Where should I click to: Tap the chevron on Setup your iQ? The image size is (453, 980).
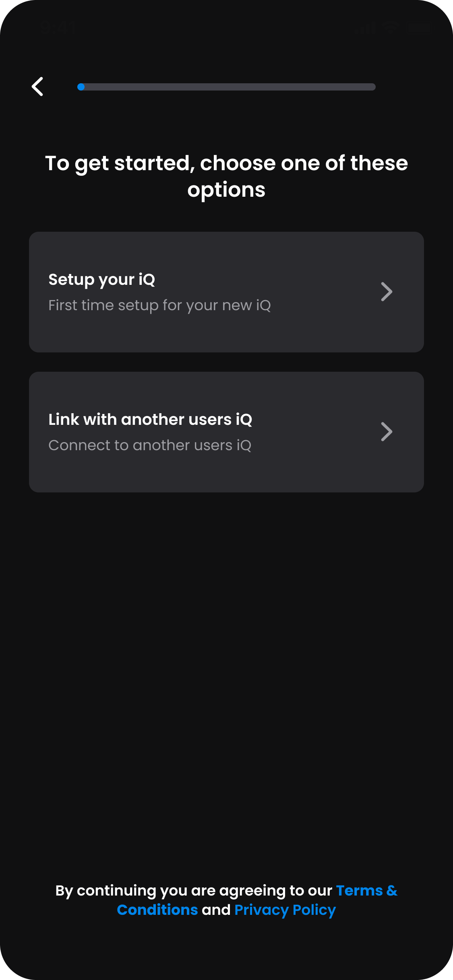(x=387, y=292)
